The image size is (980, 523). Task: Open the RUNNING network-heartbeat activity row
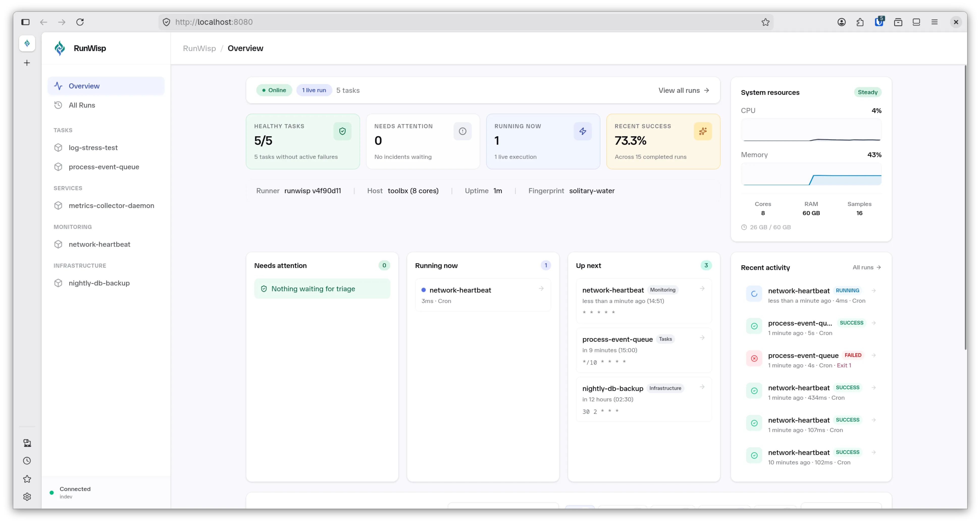point(811,295)
